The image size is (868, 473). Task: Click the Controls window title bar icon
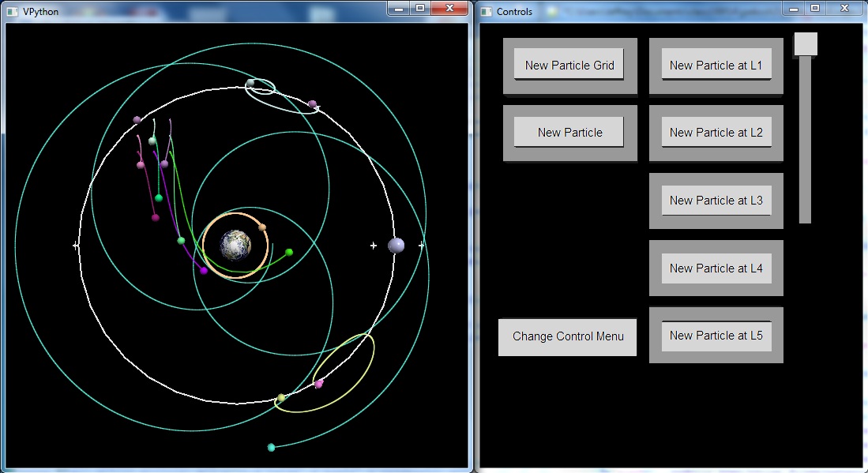point(486,12)
